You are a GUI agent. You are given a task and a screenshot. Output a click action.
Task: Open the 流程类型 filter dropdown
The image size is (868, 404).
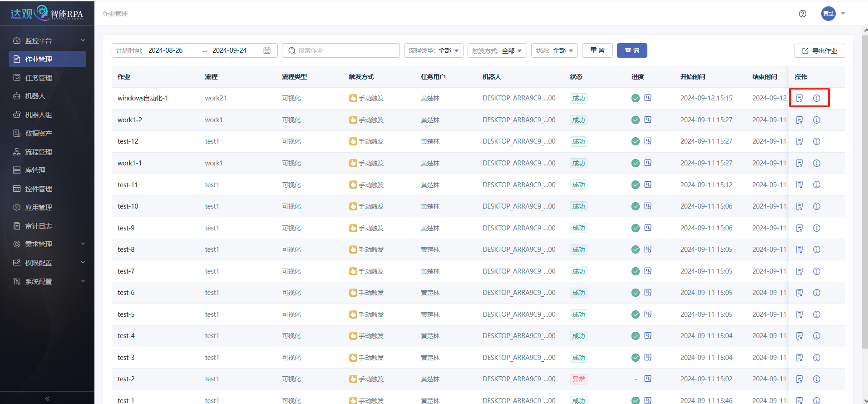434,50
